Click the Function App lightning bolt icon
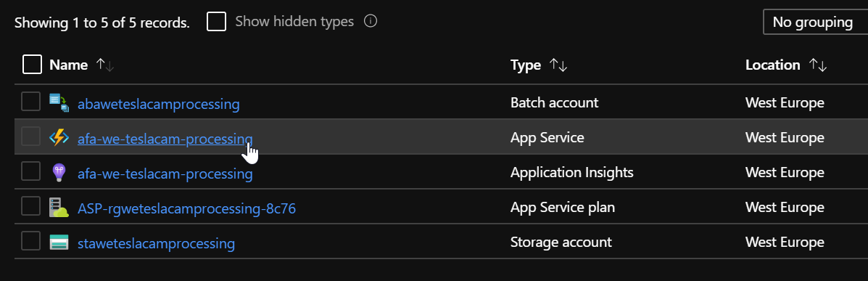Image resolution: width=868 pixels, height=281 pixels. (59, 137)
